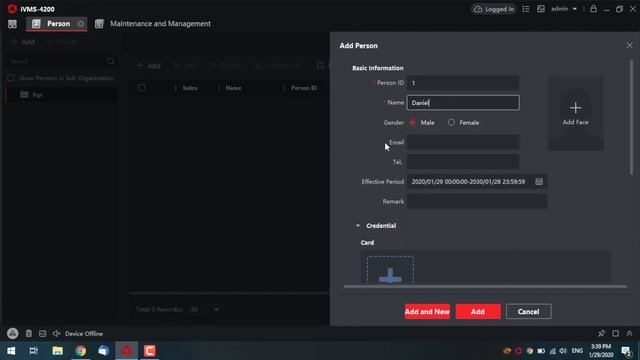640x360 pixels.
Task: Click the iVMS-4200 taskbar icon
Action: click(x=127, y=351)
